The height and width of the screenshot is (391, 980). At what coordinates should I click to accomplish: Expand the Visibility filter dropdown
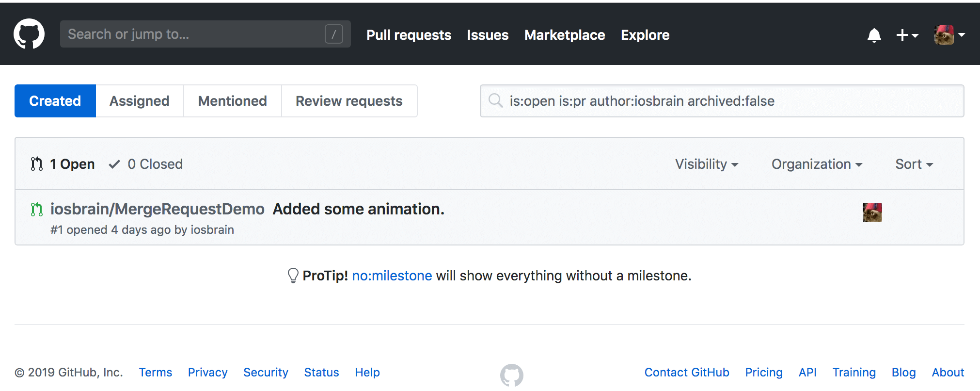(706, 164)
